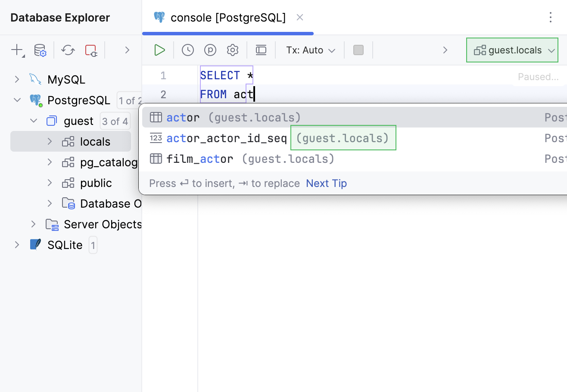Open the Tx: Auto transaction dropdown
567x392 pixels.
tap(311, 50)
